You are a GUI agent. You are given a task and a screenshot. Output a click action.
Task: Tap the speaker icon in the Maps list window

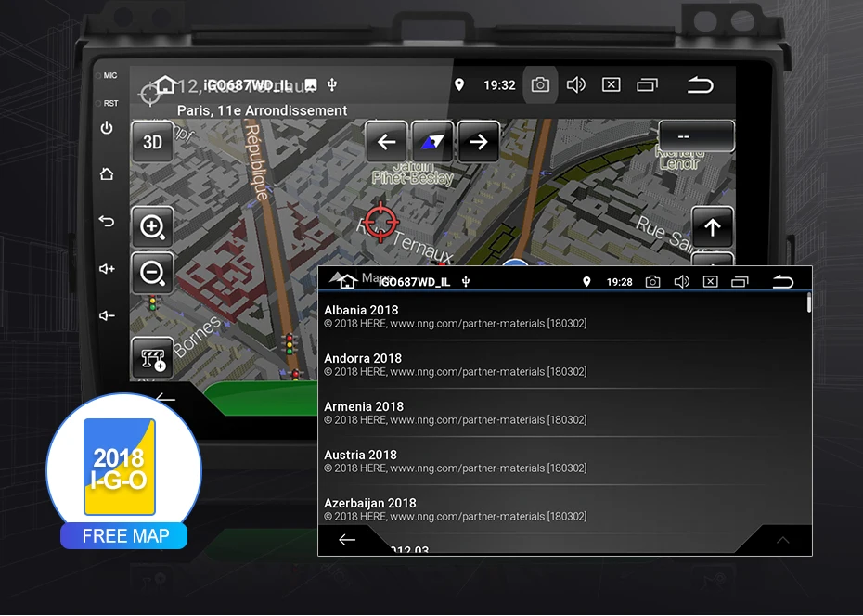coord(681,282)
